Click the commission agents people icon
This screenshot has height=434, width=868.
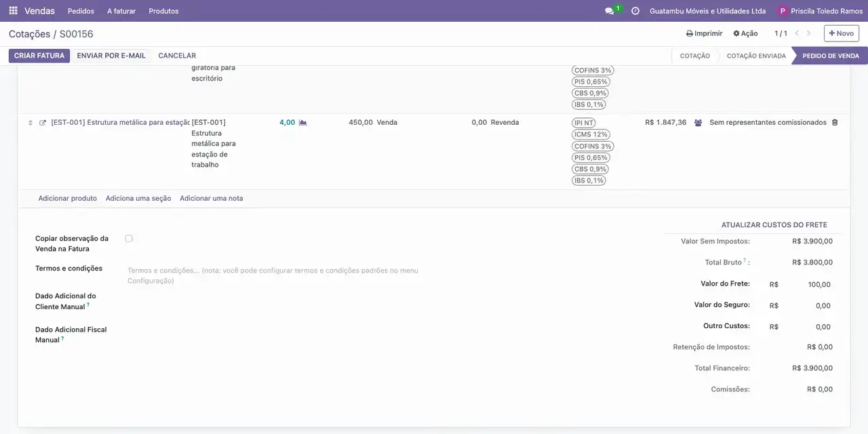tap(698, 123)
